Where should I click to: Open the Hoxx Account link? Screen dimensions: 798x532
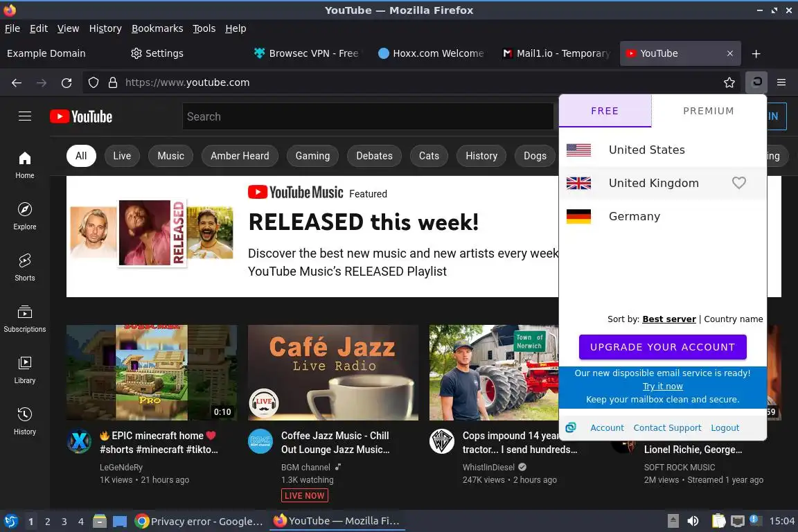click(x=607, y=428)
